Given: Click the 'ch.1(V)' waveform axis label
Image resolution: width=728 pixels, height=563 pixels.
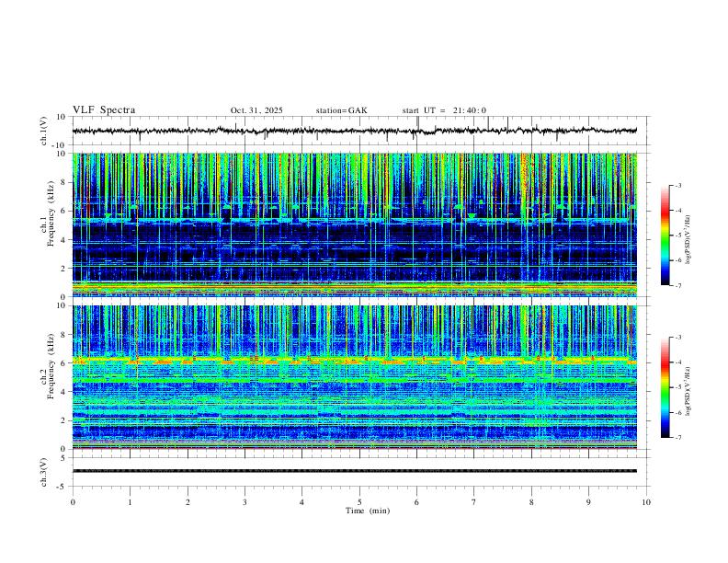Looking at the screenshot, I should (44, 131).
